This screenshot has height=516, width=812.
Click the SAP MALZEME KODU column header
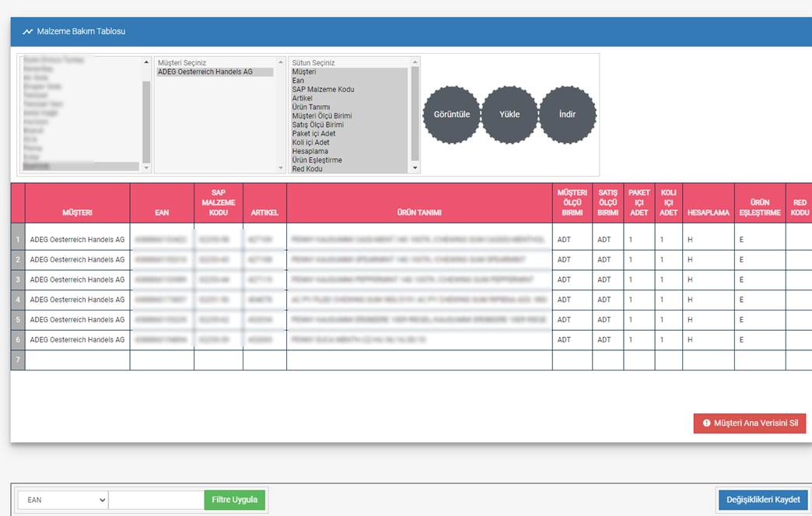(219, 203)
